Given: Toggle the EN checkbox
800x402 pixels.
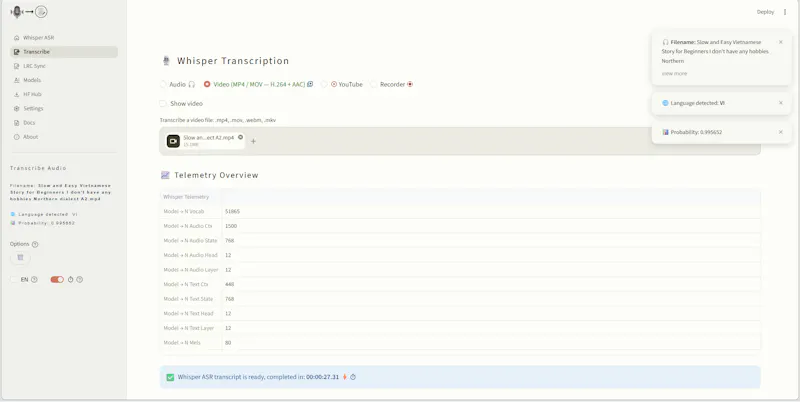Looking at the screenshot, I should 14,280.
